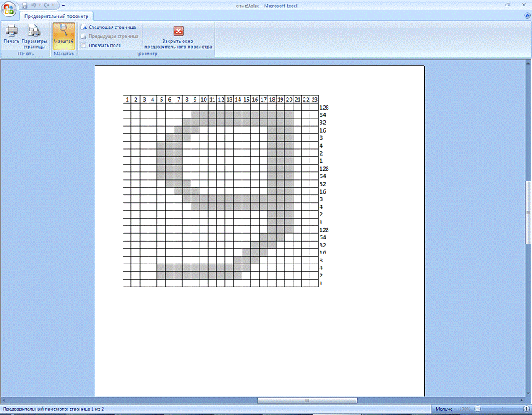The width and height of the screenshot is (532, 415).
Task: Click the Save icon in quick access toolbar
Action: (x=24, y=5)
